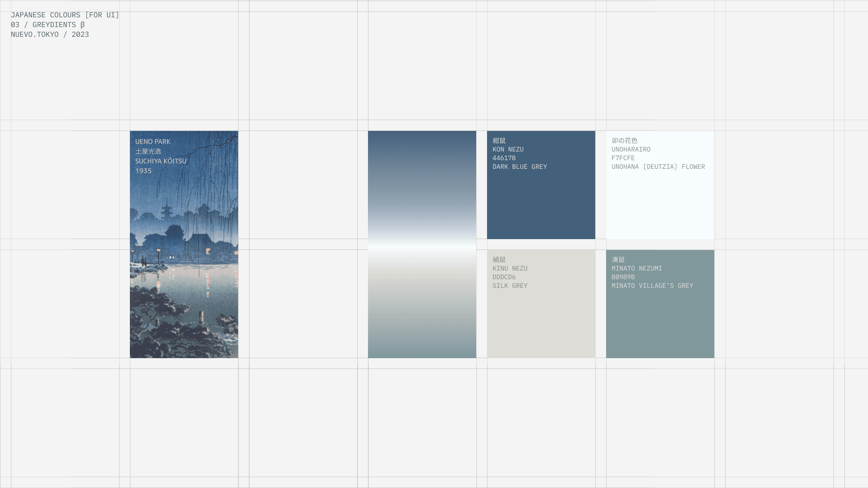This screenshot has height=488, width=868.
Task: Click the year '1935' on the print
Action: [x=143, y=171]
